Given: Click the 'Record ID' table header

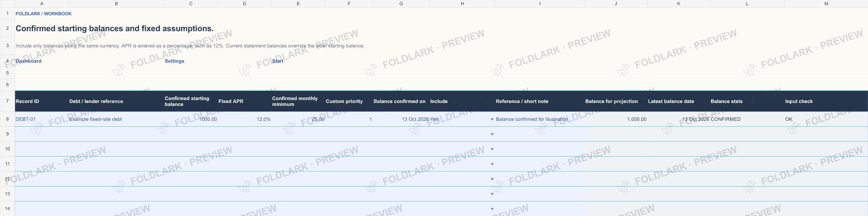Looking at the screenshot, I should (42, 101).
